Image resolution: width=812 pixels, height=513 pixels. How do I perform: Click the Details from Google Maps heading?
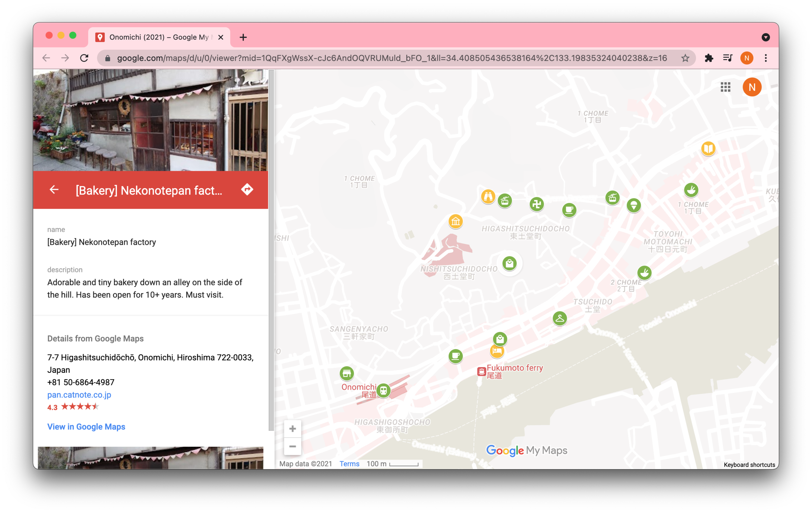pos(95,338)
